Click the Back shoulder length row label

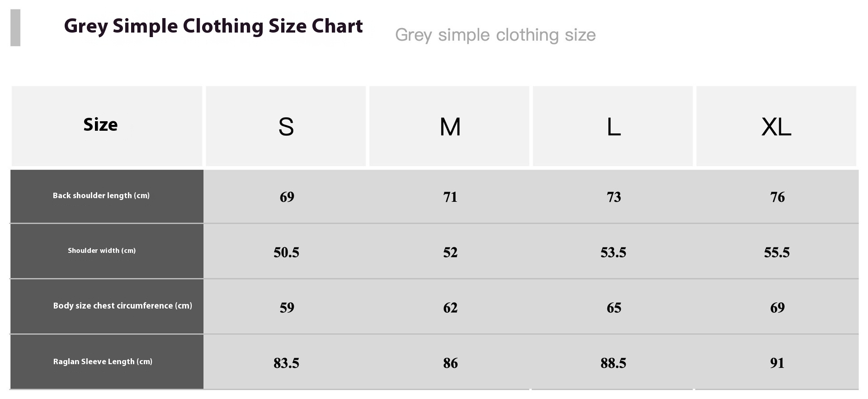click(101, 195)
